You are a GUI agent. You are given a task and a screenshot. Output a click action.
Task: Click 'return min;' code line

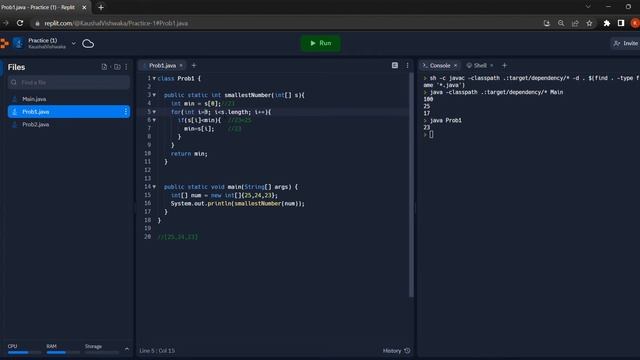pos(189,154)
